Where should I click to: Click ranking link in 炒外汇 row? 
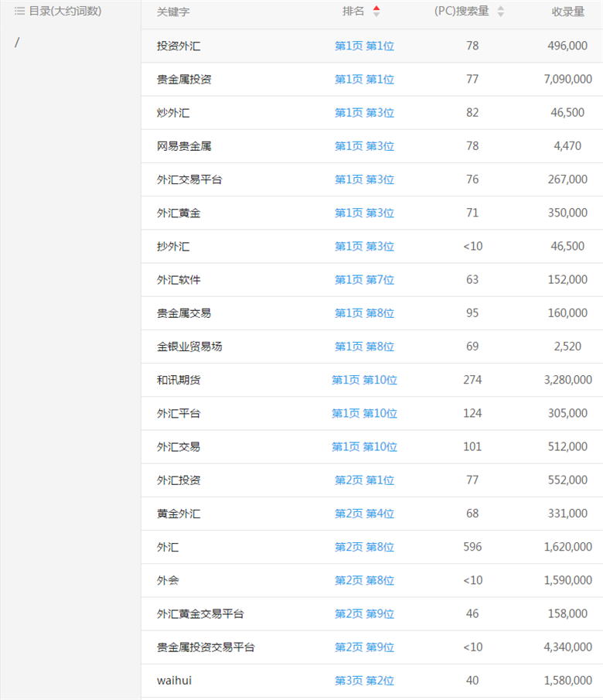coord(364,113)
